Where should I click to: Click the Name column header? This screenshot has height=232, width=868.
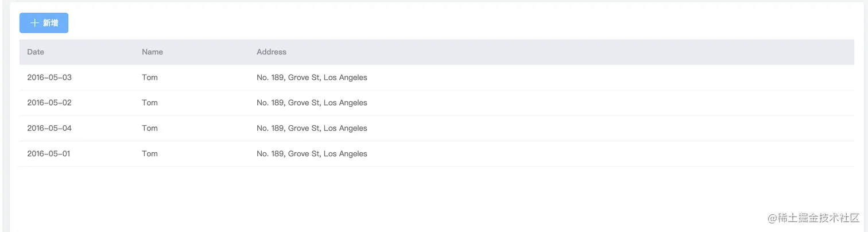(x=152, y=52)
